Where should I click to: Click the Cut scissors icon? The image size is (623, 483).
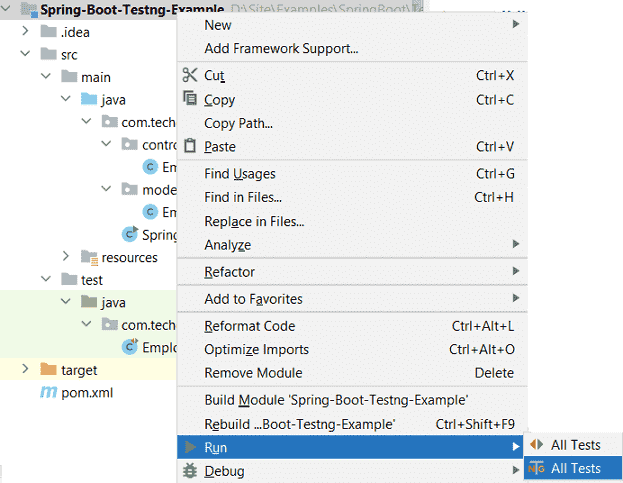click(x=190, y=75)
